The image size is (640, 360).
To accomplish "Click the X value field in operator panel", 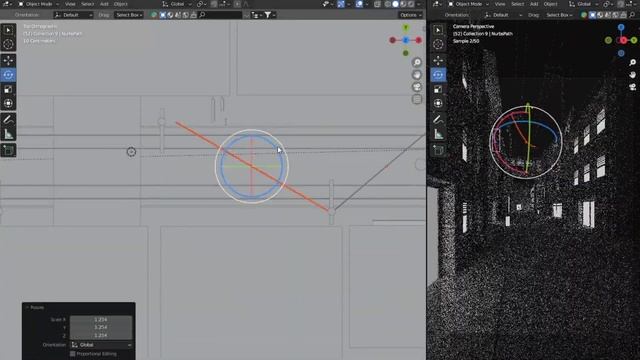I will [101, 320].
